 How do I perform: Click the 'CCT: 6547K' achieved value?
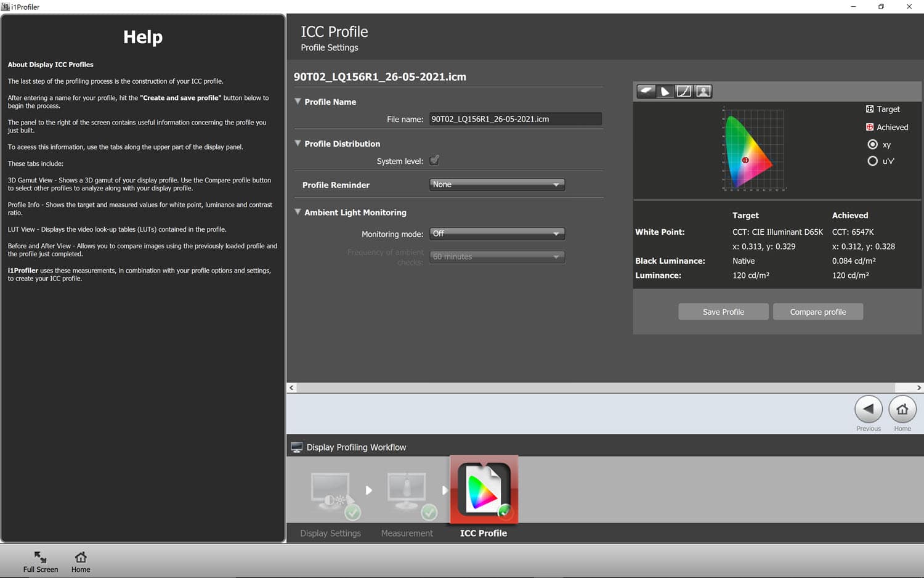click(x=853, y=232)
